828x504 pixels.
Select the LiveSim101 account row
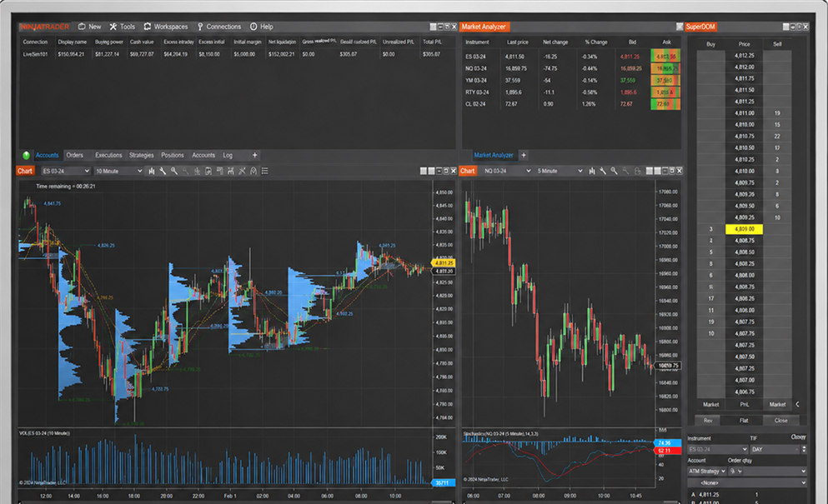click(x=237, y=54)
